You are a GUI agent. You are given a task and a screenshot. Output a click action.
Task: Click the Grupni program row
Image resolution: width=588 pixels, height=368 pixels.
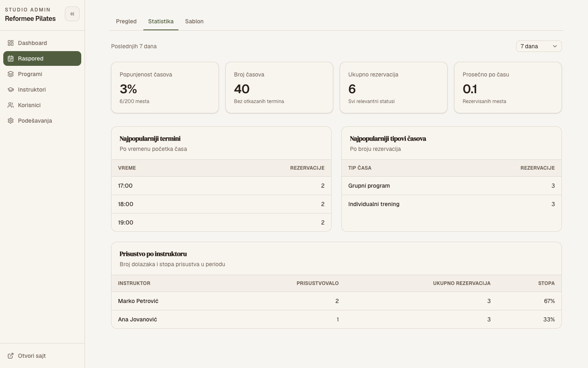pos(452,186)
